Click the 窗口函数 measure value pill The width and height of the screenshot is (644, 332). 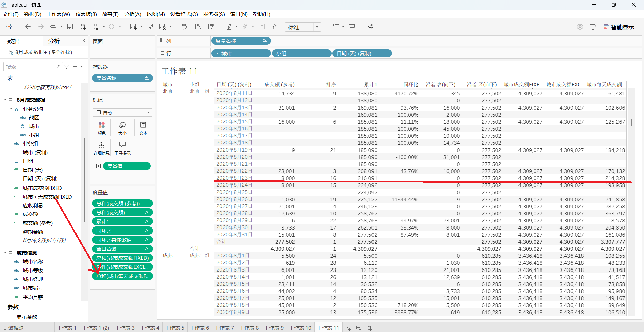(x=122, y=249)
